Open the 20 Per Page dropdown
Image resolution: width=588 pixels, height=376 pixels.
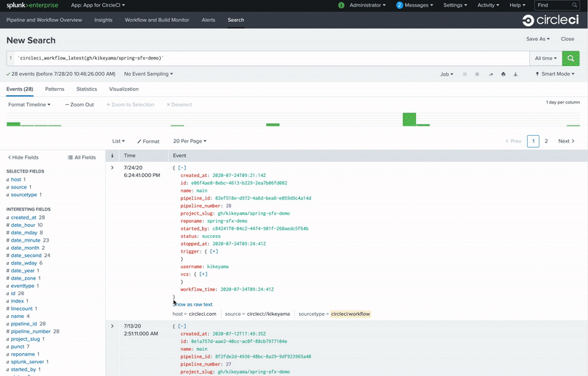point(190,141)
